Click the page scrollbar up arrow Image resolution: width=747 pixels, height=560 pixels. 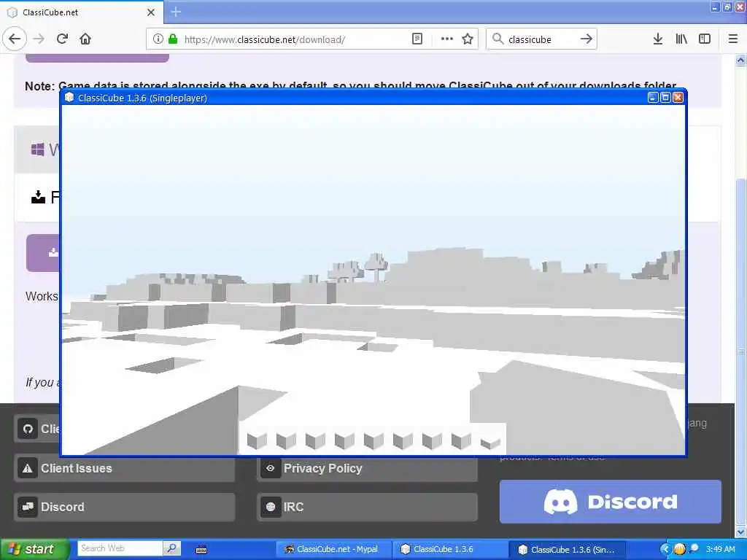tap(740, 60)
